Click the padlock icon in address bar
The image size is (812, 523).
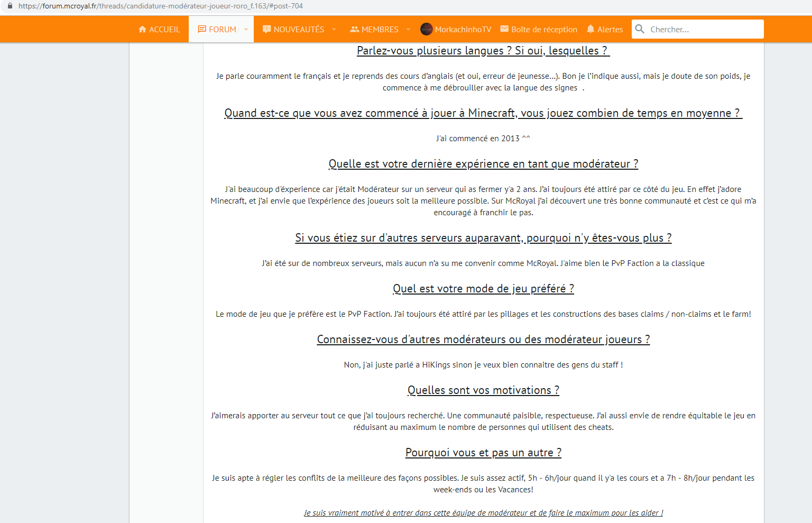(10, 6)
